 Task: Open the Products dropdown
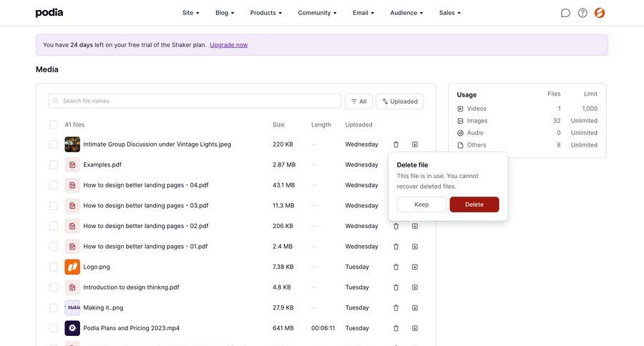tap(265, 13)
